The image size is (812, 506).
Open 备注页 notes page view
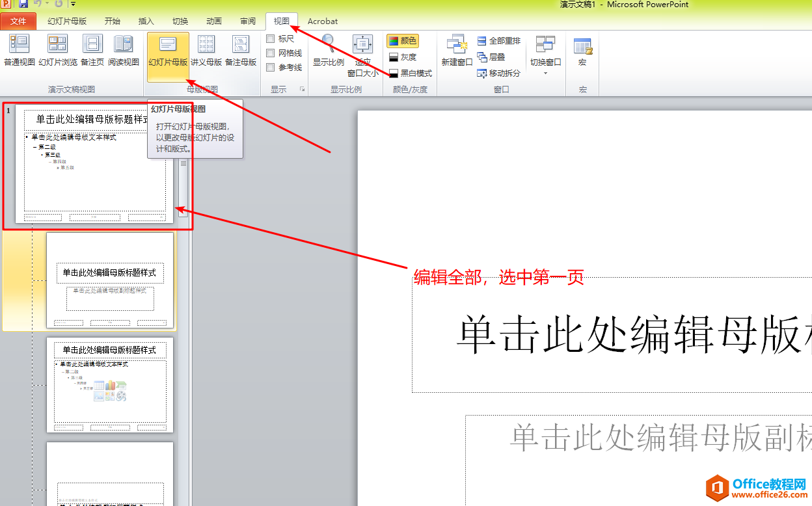pos(92,51)
